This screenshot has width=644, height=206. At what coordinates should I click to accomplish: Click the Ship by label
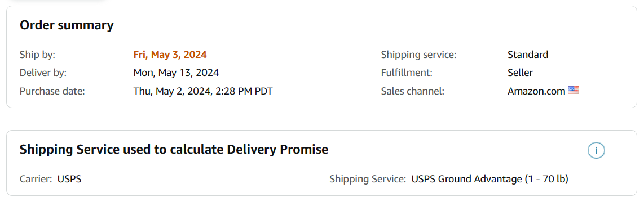tap(37, 55)
